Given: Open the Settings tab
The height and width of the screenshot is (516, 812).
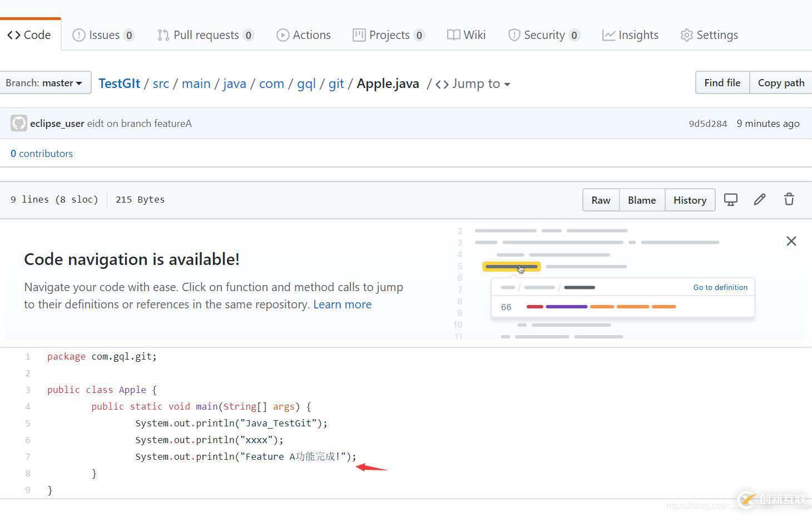Looking at the screenshot, I should [x=710, y=35].
